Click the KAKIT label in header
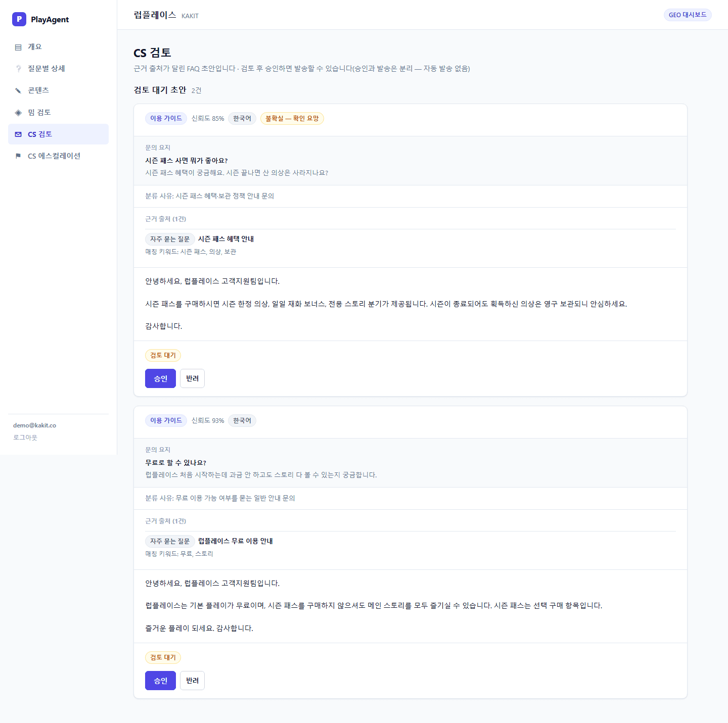The width and height of the screenshot is (728, 723). click(x=190, y=16)
